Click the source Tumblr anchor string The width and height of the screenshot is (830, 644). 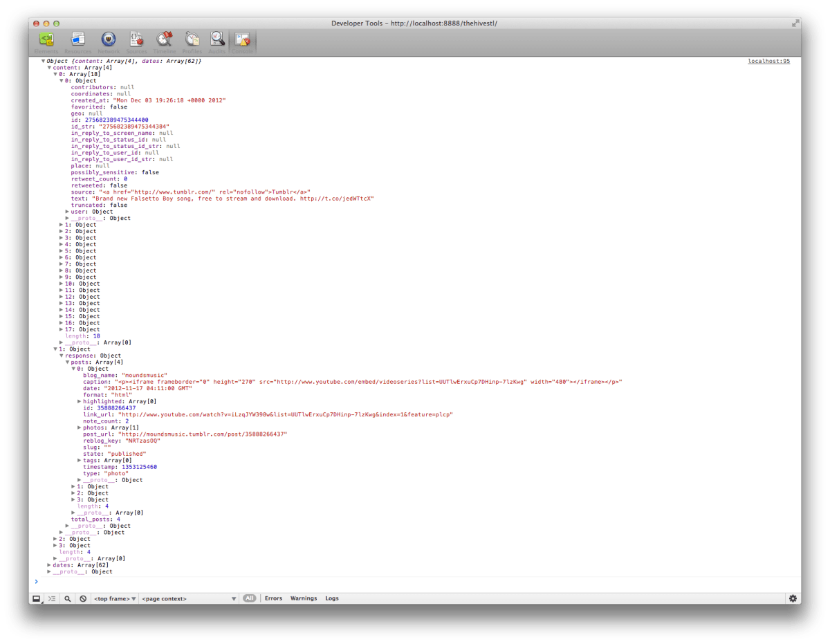coord(205,192)
